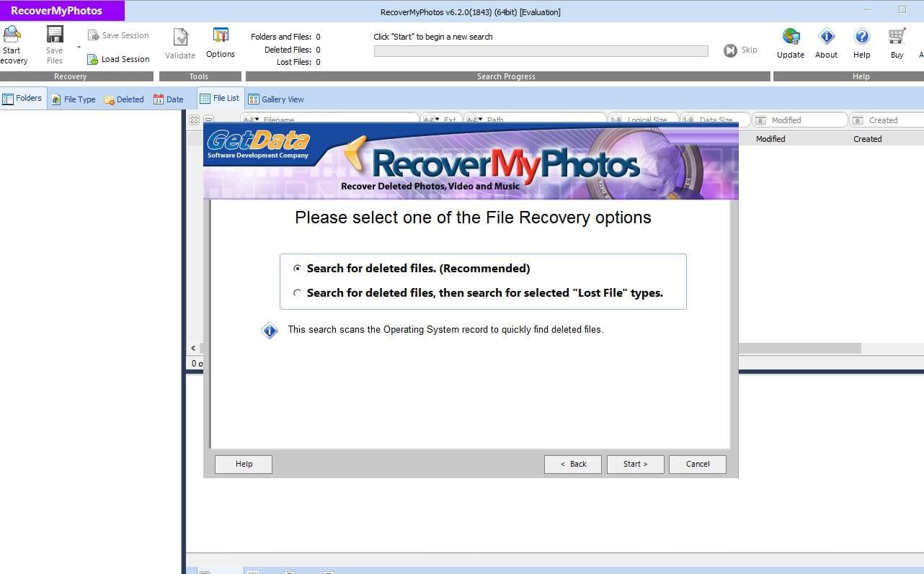924x574 pixels.
Task: Click the Created date filter field
Action: click(887, 120)
